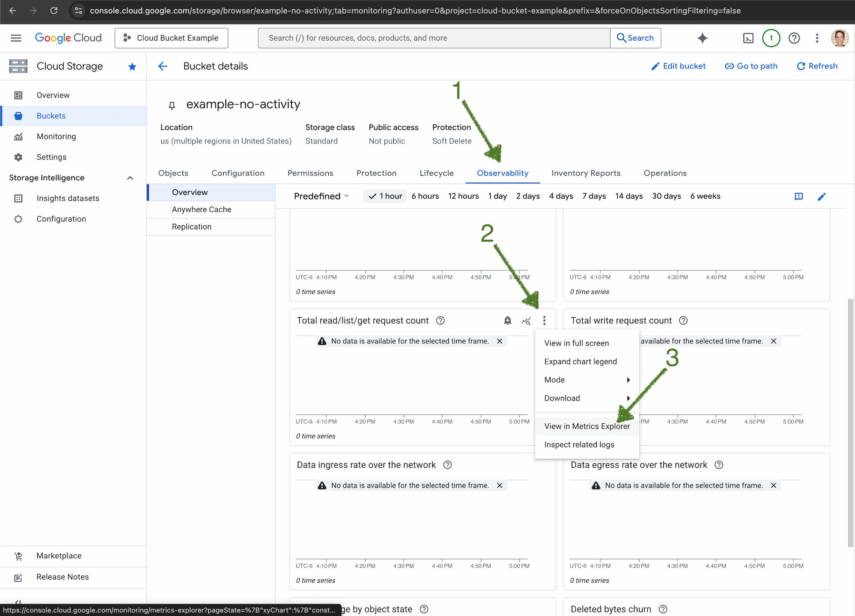Select the 7 days time range

(594, 196)
